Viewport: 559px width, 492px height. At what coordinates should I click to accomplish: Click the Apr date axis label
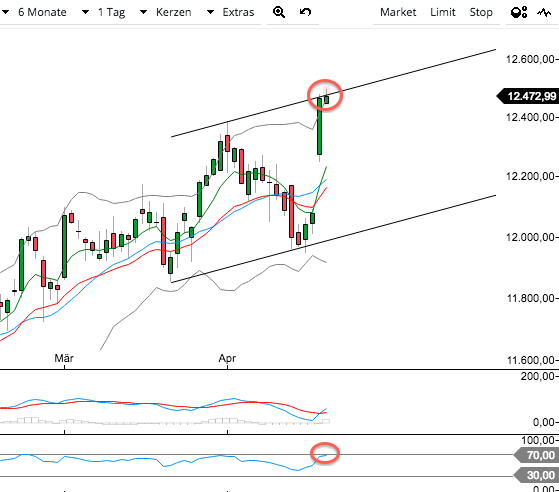coord(227,358)
